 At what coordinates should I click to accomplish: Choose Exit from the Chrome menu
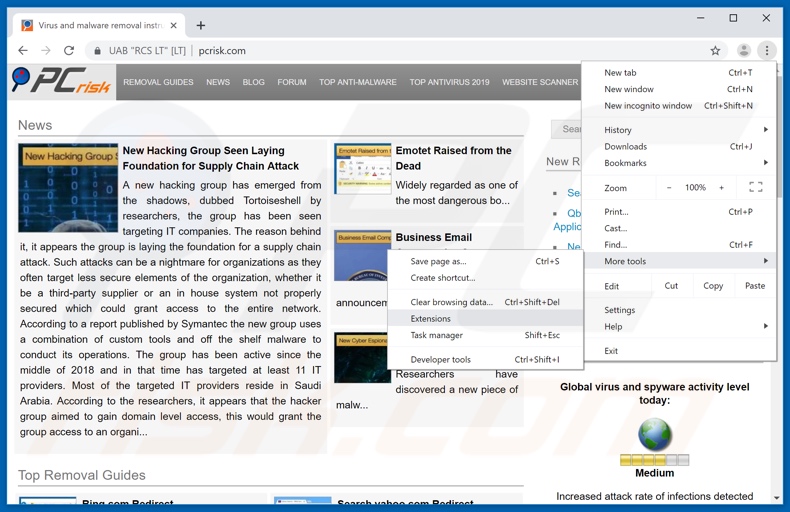click(x=678, y=351)
